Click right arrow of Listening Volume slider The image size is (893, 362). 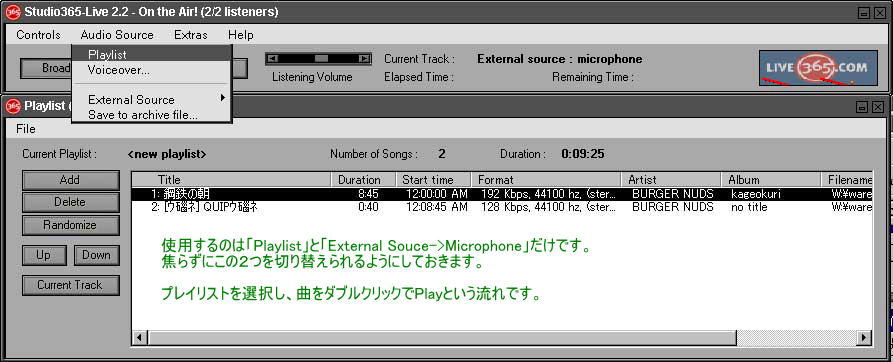(364, 59)
